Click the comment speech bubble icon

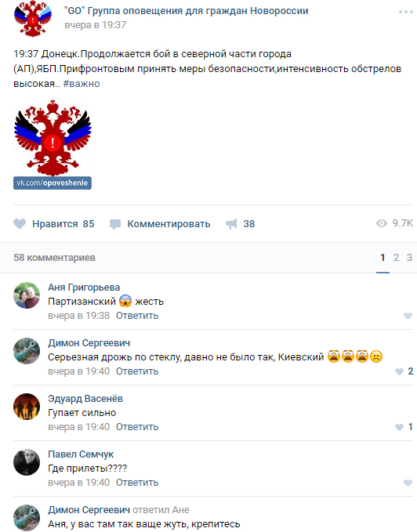pos(115,224)
